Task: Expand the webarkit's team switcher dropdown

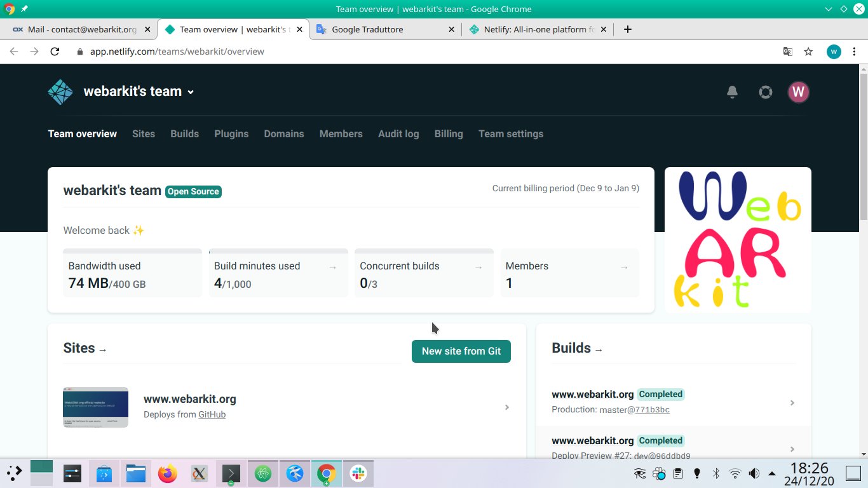Action: click(139, 91)
